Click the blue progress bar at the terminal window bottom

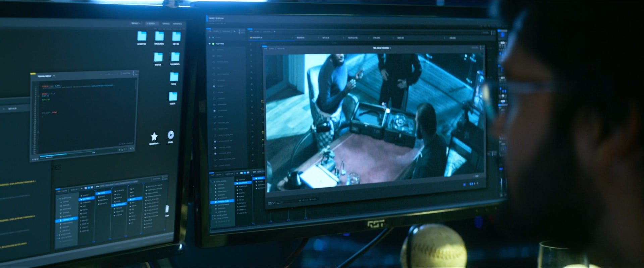[x=53, y=155]
